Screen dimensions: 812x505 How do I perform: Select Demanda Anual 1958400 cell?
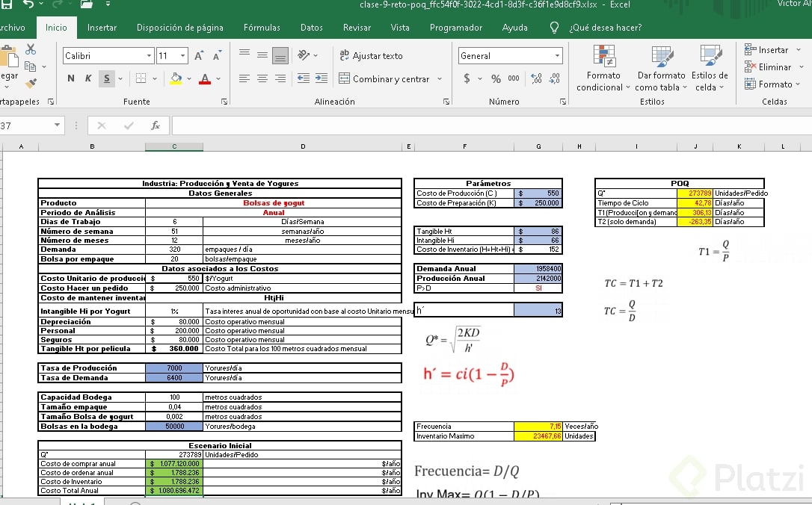(x=538, y=268)
